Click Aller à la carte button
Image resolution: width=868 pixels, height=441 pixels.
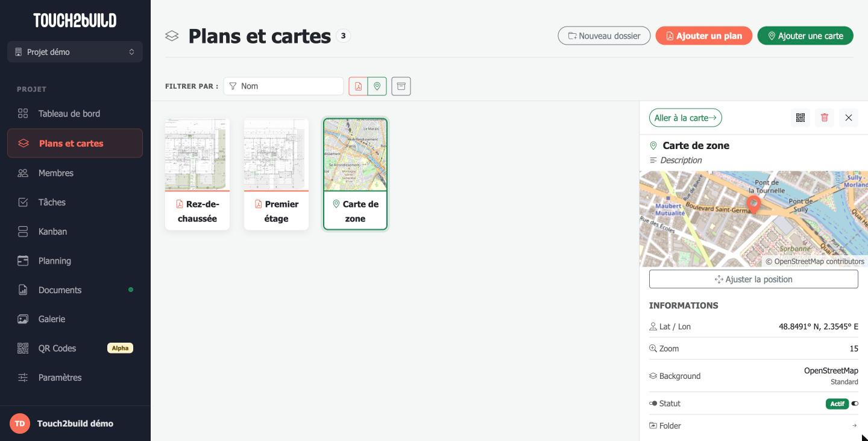[x=685, y=118]
